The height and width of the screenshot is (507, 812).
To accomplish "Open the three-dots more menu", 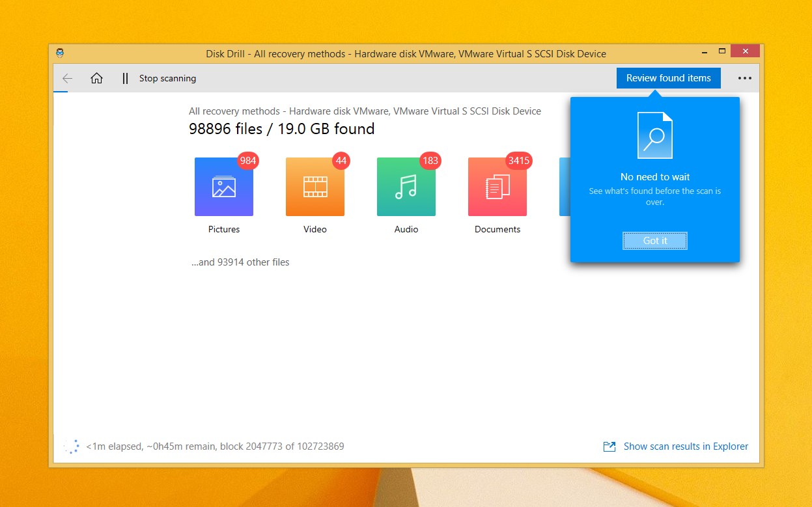I will pos(745,78).
